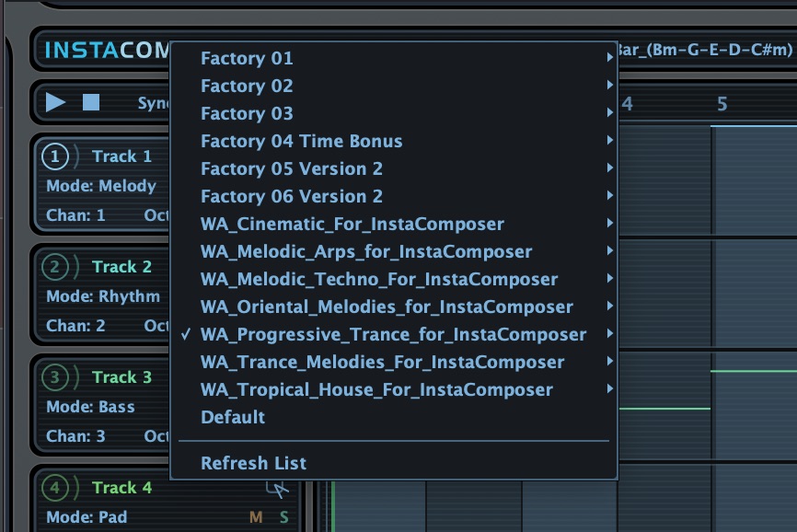Open the Track 1 Mode: Melody dropdown

coord(101,186)
